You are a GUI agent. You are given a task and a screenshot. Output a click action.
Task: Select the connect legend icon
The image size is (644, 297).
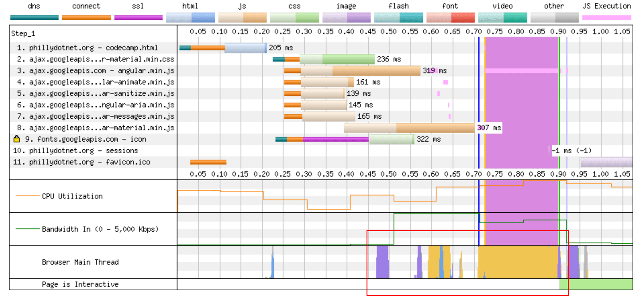(x=86, y=16)
